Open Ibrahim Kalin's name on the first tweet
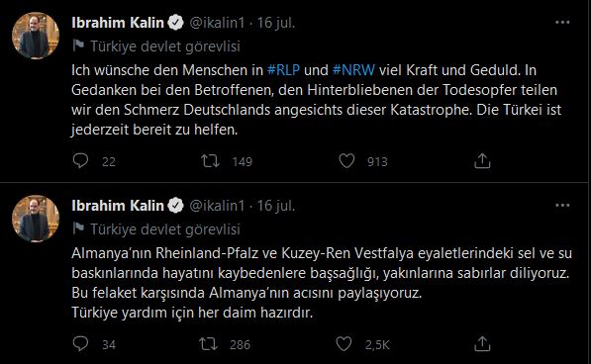 [x=118, y=23]
